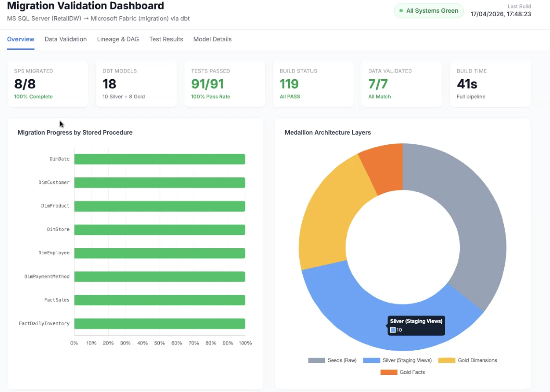
Task: Select the Build Time 41s card
Action: pyautogui.click(x=490, y=84)
